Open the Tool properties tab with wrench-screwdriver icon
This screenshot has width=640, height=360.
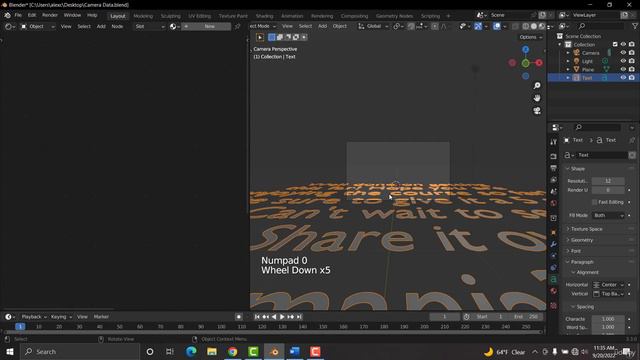553,142
